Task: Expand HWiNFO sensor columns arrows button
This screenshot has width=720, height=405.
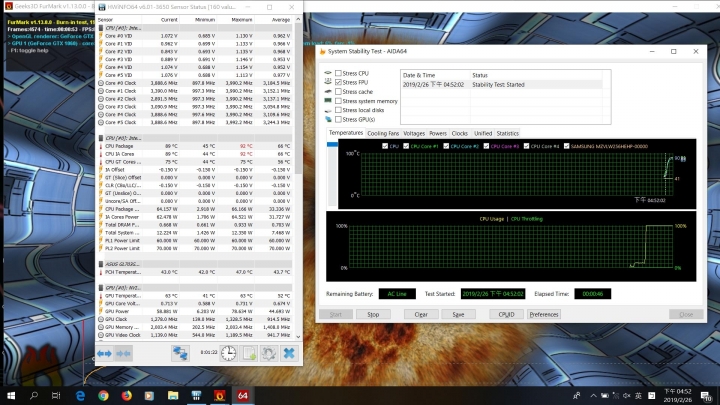Action: point(104,354)
